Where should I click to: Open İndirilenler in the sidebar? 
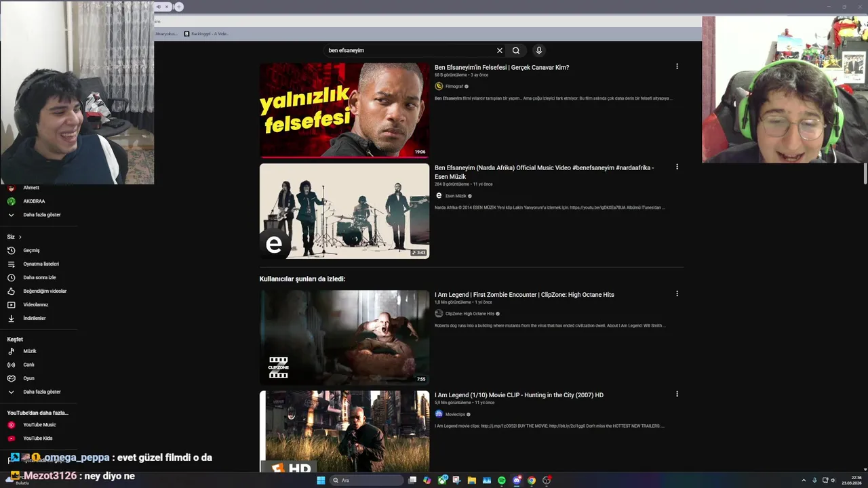click(x=34, y=318)
